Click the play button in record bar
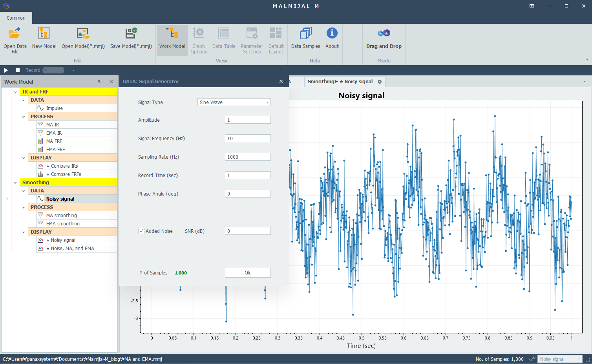The height and width of the screenshot is (364, 592). [6, 70]
